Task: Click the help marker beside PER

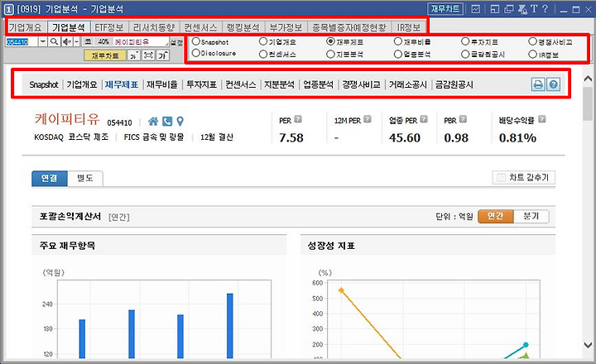Action: point(298,119)
